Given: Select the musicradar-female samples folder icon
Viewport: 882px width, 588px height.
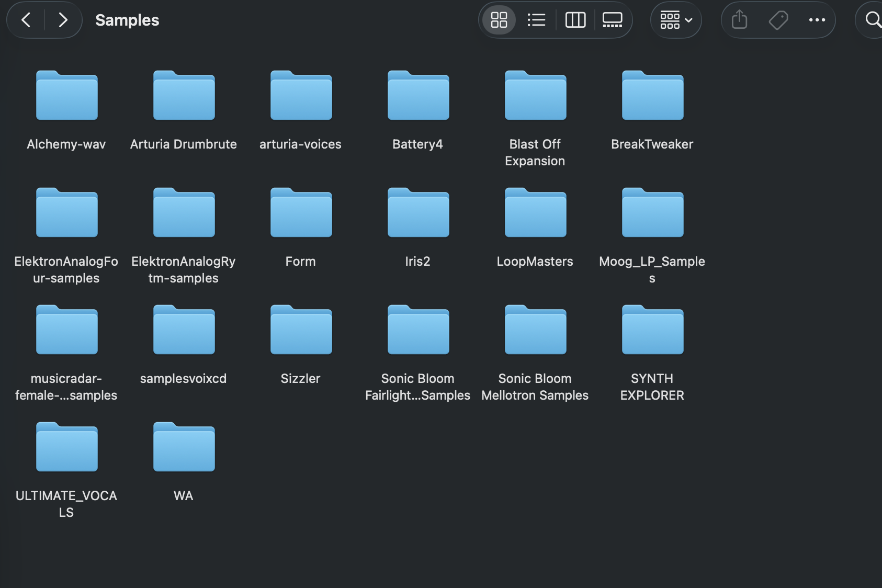Looking at the screenshot, I should [x=67, y=330].
